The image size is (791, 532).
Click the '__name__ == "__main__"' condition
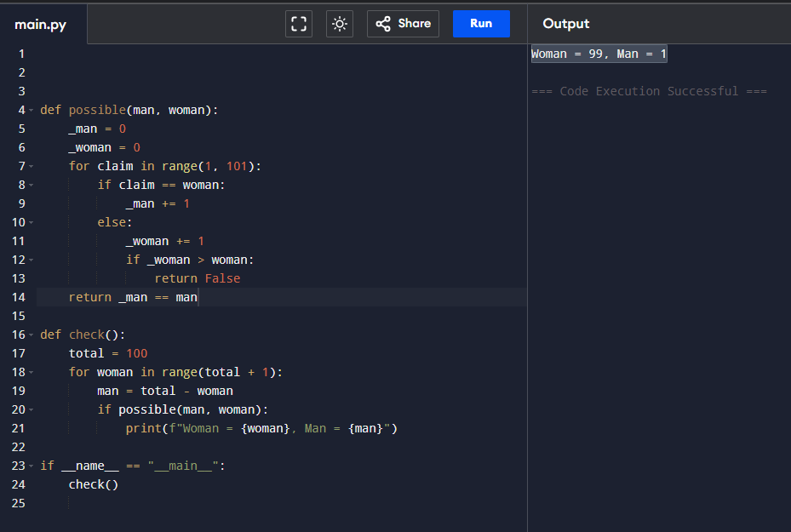point(140,466)
